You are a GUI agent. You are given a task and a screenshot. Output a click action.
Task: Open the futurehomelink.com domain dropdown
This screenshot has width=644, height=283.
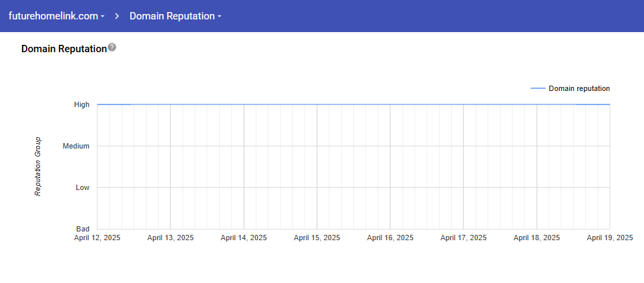click(56, 15)
